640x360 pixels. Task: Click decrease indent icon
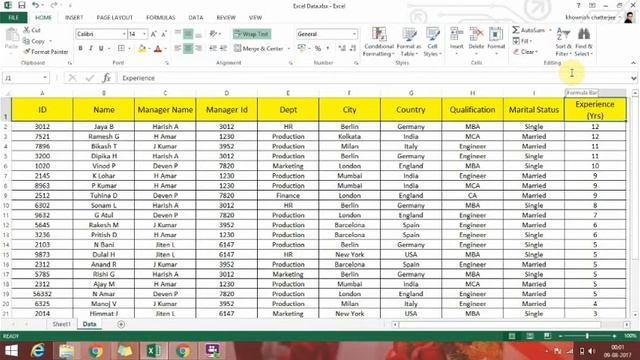point(213,48)
